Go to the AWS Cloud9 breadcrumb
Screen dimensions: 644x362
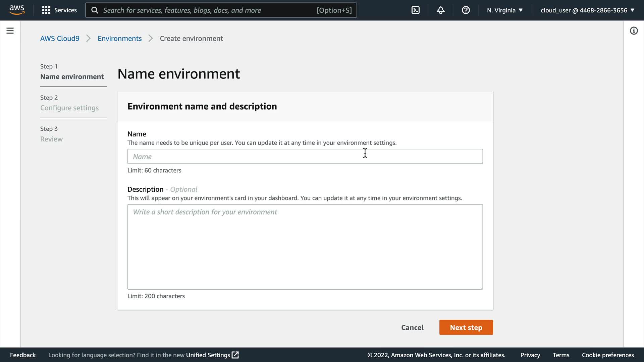pyautogui.click(x=60, y=39)
